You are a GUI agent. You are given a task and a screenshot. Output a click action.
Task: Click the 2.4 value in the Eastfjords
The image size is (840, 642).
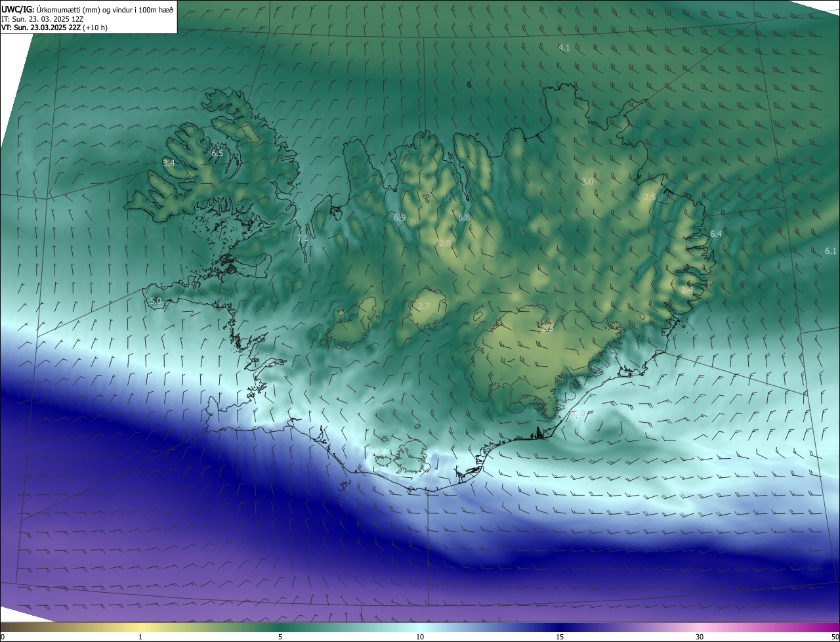687,289
